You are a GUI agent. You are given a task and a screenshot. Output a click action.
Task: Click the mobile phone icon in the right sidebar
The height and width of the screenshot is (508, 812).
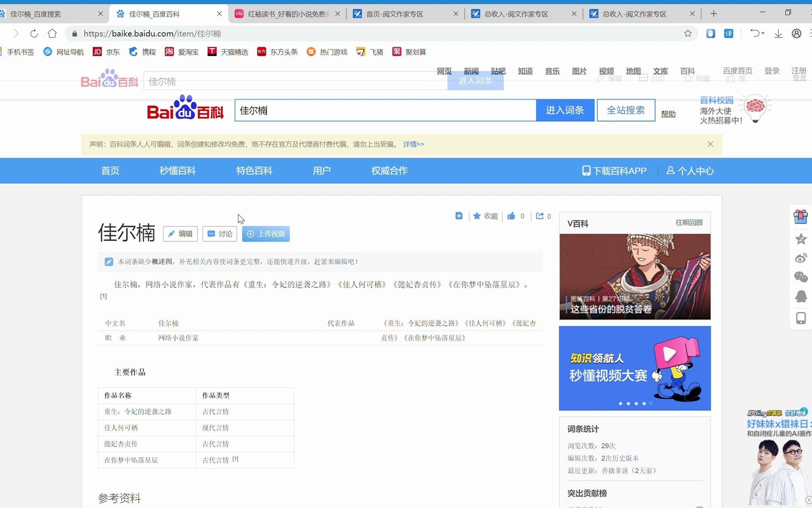[801, 318]
